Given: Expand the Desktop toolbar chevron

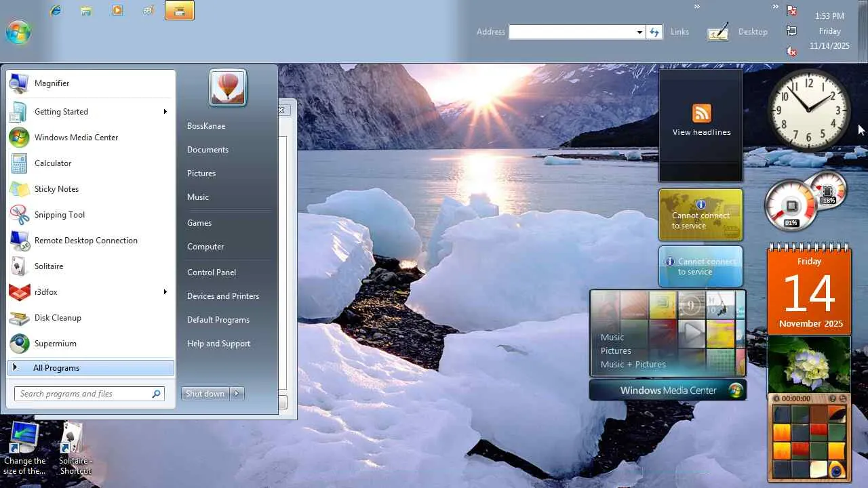Looking at the screenshot, I should pos(776,7).
